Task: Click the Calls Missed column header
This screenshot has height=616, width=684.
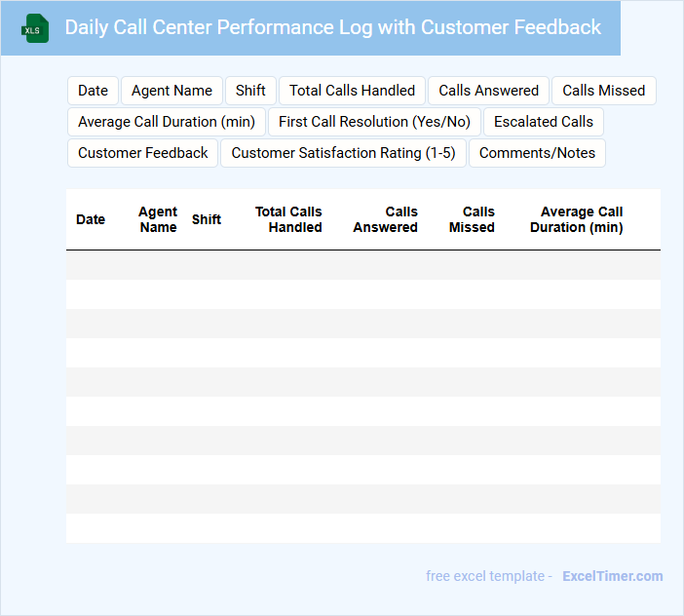Action: click(x=473, y=219)
